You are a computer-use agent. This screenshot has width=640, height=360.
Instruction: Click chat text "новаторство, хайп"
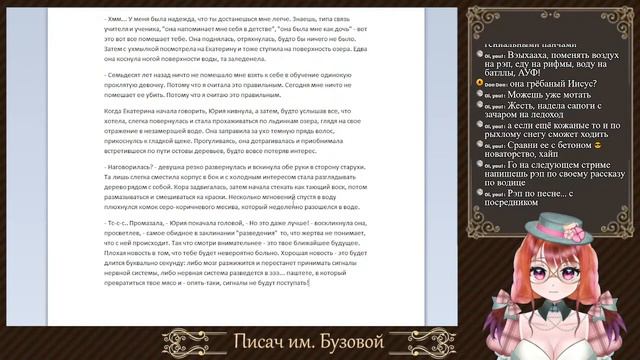[x=521, y=154]
